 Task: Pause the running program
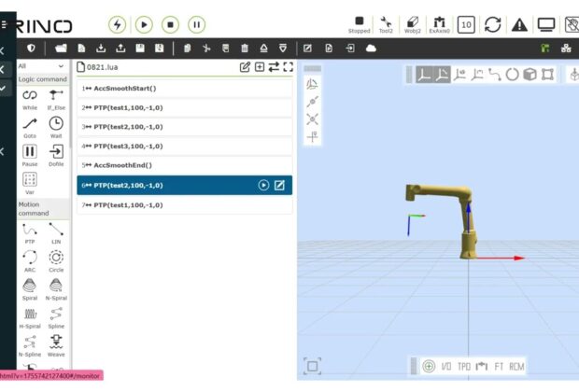[x=197, y=25]
